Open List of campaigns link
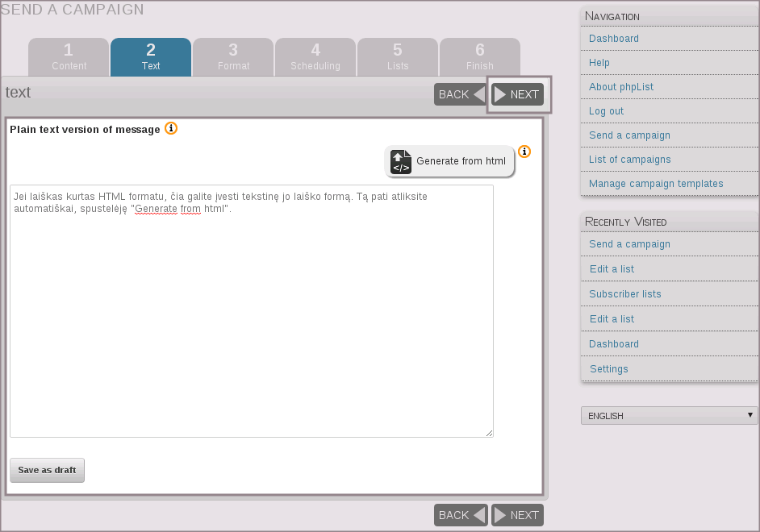This screenshot has height=532, width=760. [629, 160]
